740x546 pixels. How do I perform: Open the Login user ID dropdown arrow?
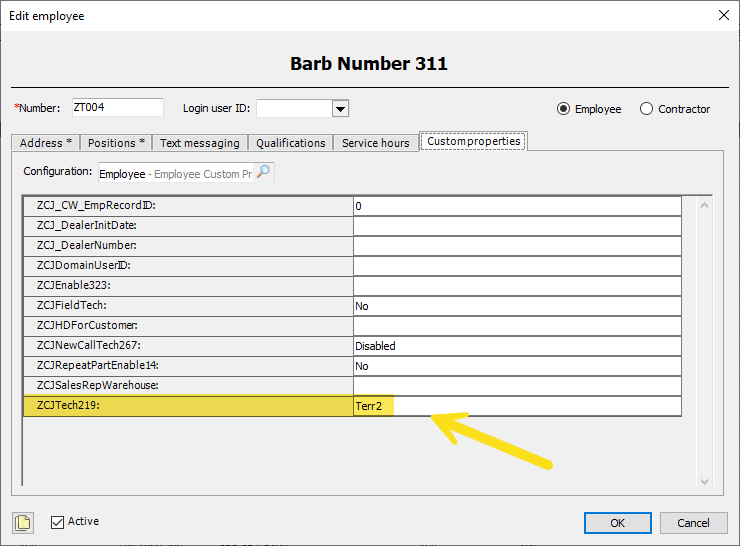coord(340,109)
